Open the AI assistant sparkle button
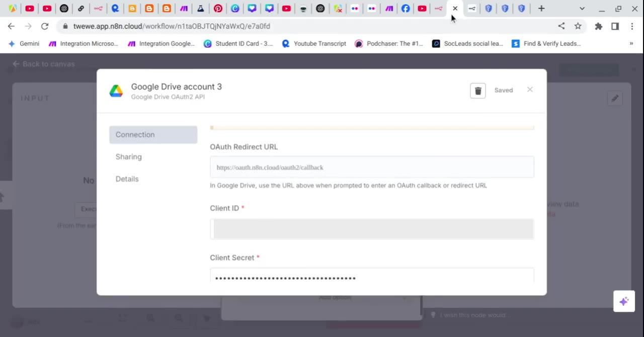Viewport: 644px width, 337px height. pos(624,301)
